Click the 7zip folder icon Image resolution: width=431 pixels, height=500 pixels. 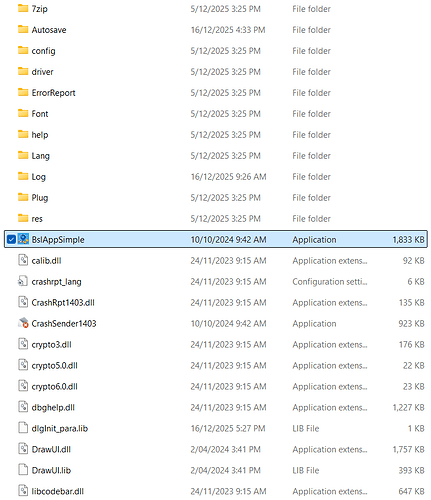23,8
